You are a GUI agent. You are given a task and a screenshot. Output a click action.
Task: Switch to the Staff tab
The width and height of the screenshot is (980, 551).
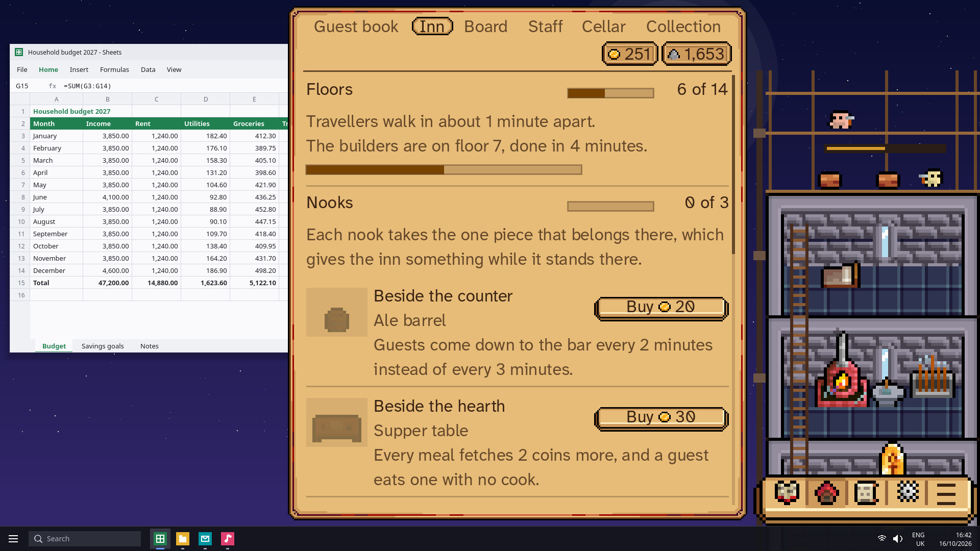pos(545,27)
